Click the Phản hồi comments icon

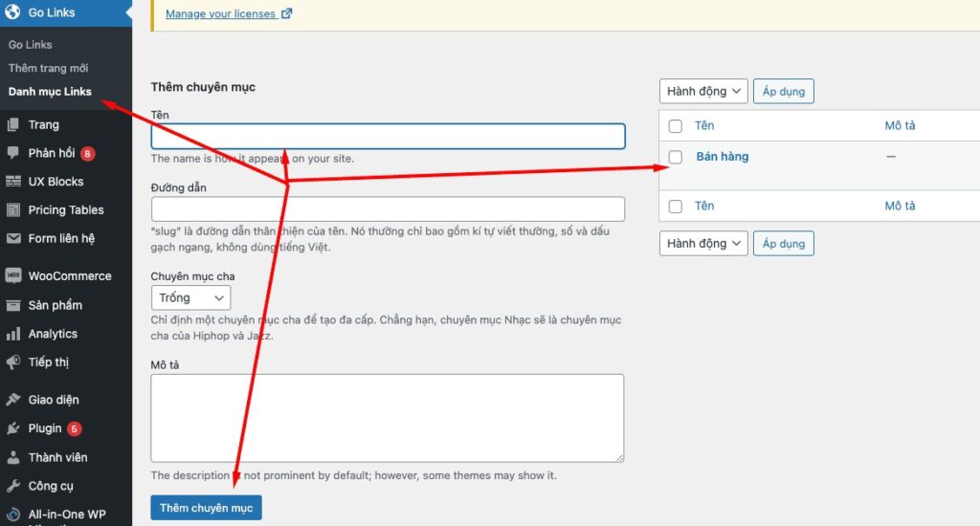tap(13, 153)
